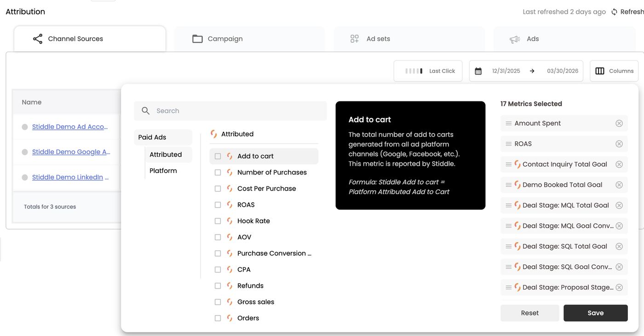Check the Refunds metric checkbox
Screen dimensions: 644x336
(x=218, y=286)
